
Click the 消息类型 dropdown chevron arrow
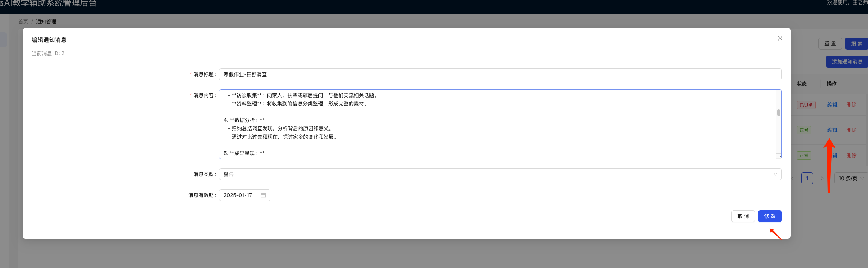pyautogui.click(x=775, y=174)
